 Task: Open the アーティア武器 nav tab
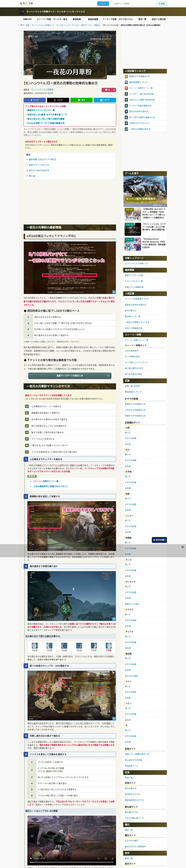click(x=109, y=19)
